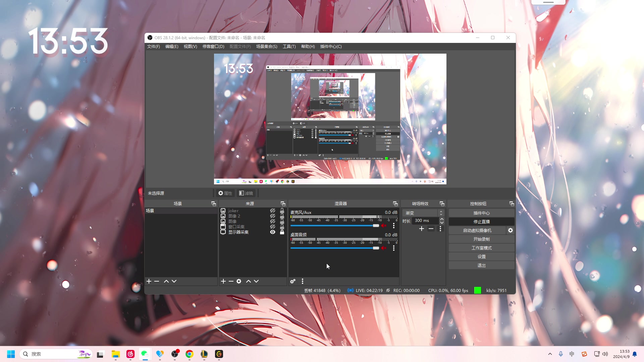Open the 渐变 transition dropdown
This screenshot has height=362, width=644.
(x=423, y=213)
